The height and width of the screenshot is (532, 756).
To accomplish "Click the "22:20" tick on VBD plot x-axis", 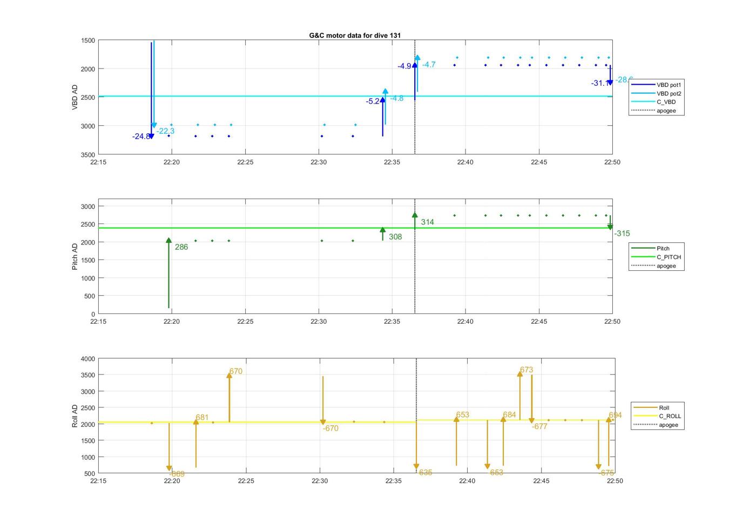I will 172,162.
